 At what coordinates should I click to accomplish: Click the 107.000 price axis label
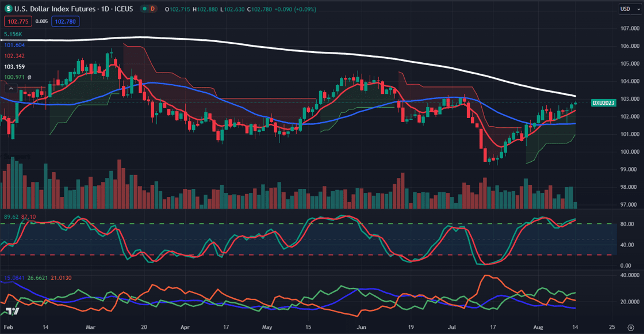(x=630, y=28)
